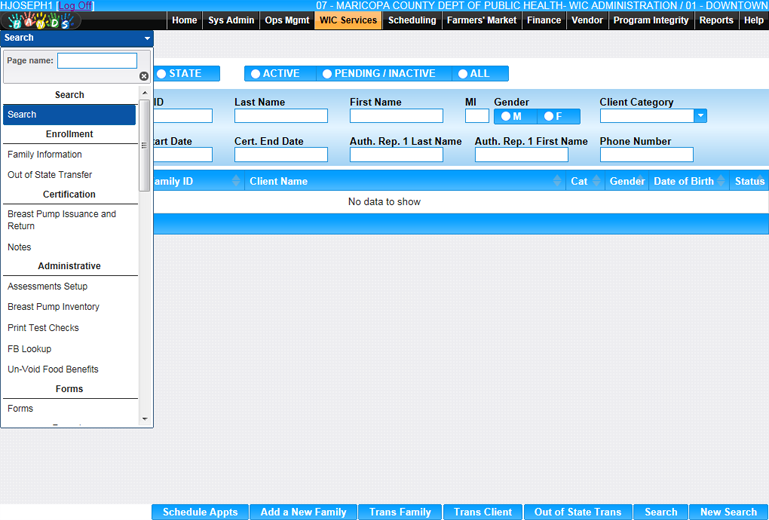Open the Client Category dropdown

pos(700,116)
